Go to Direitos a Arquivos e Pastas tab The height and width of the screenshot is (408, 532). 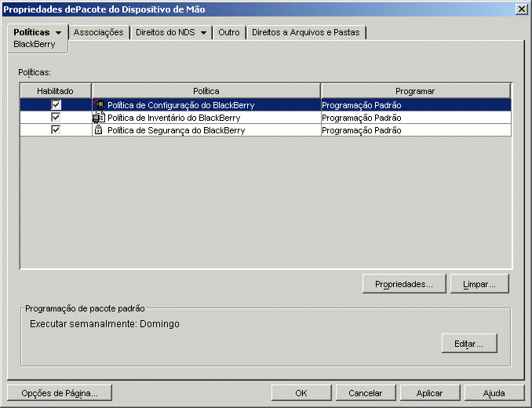[306, 32]
